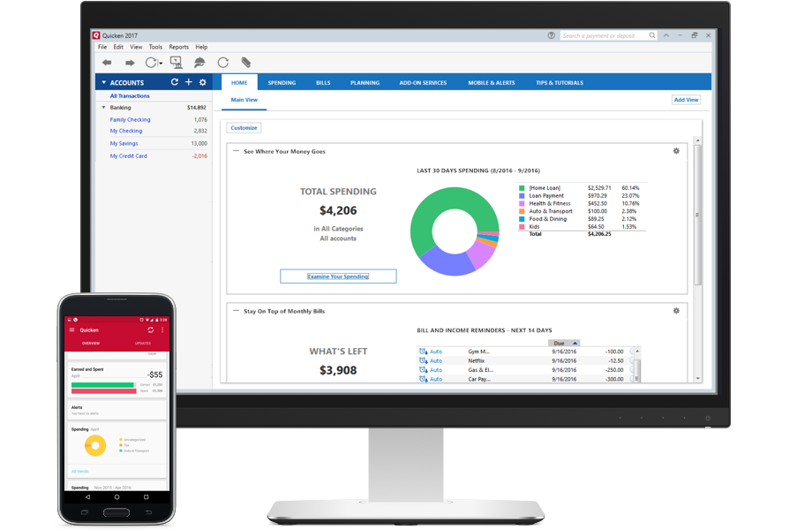Screen dimensions: 812x530
Task: Click the Auto reminder icon for Car Pay...
Action: 423,379
